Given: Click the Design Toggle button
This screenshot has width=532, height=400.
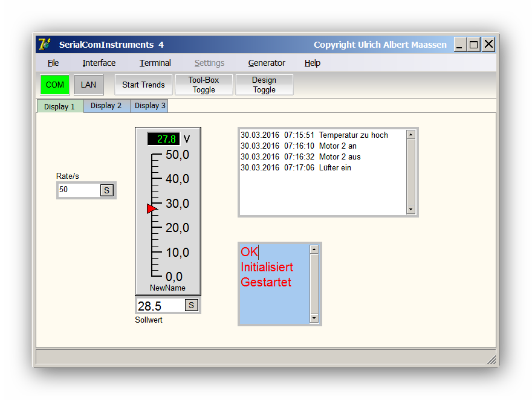Looking at the screenshot, I should point(264,85).
